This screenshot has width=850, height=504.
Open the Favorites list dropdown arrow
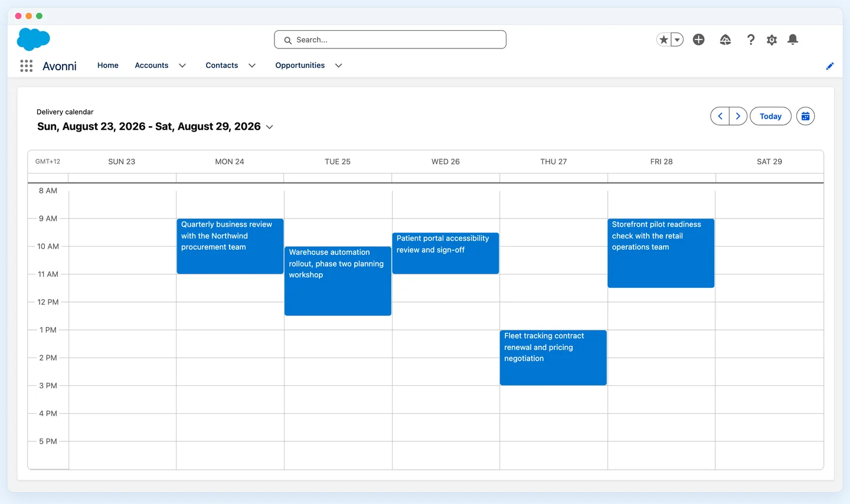coord(677,40)
